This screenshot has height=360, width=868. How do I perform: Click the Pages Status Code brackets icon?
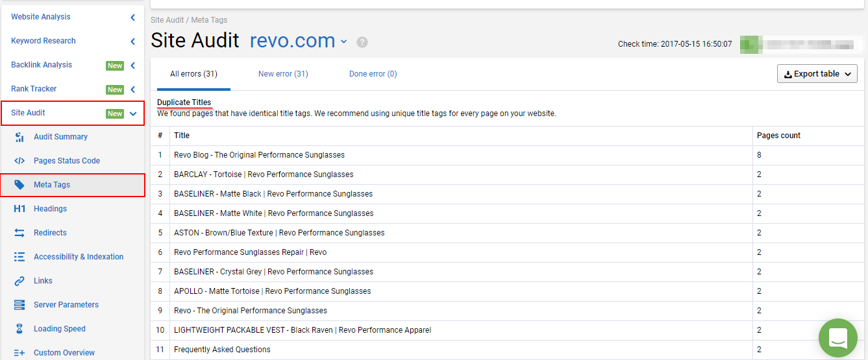coord(19,161)
